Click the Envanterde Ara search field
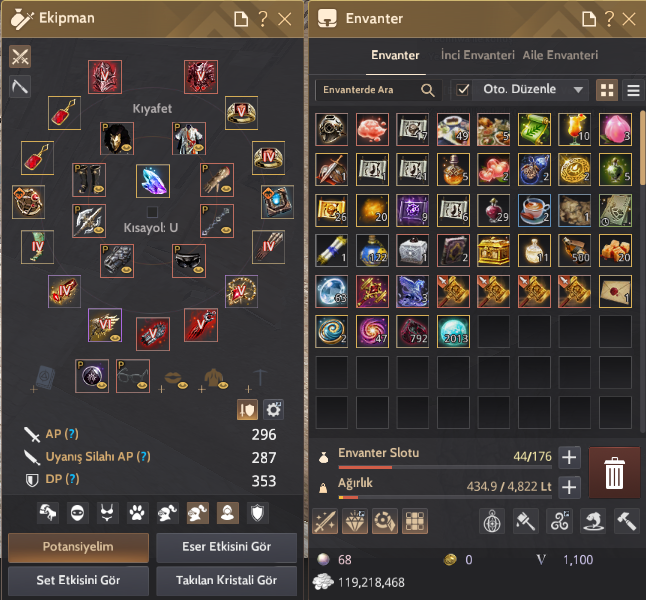 (x=379, y=89)
